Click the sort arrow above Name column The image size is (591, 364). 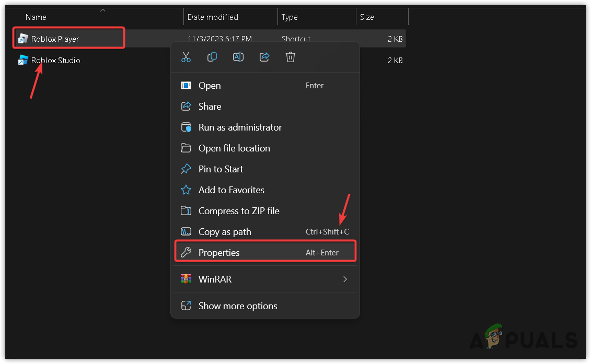click(x=102, y=10)
